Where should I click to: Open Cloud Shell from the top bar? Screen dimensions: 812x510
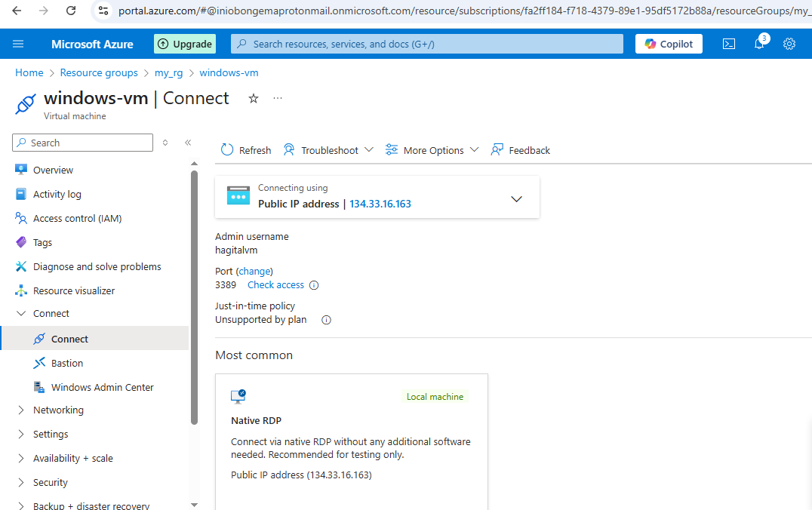(729, 44)
